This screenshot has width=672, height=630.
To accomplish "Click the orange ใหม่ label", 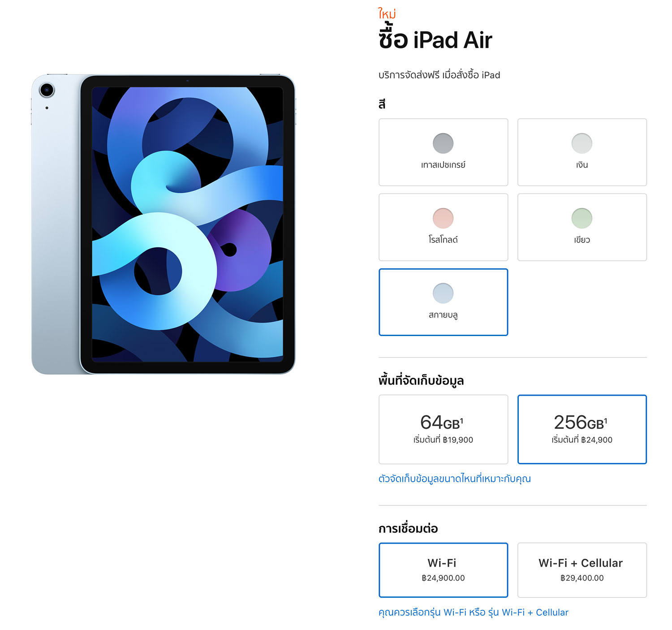I will [x=387, y=14].
